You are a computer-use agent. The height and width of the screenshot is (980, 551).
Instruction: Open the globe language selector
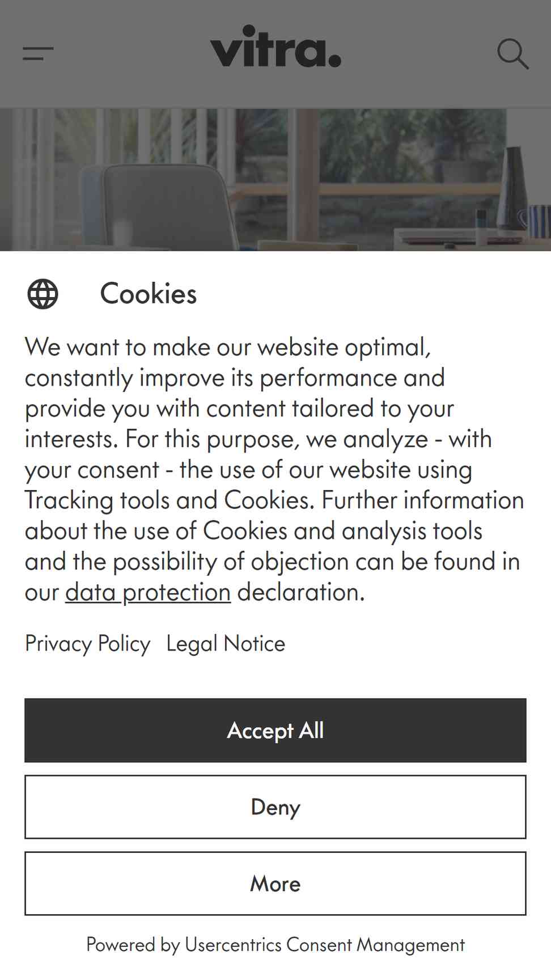(43, 294)
